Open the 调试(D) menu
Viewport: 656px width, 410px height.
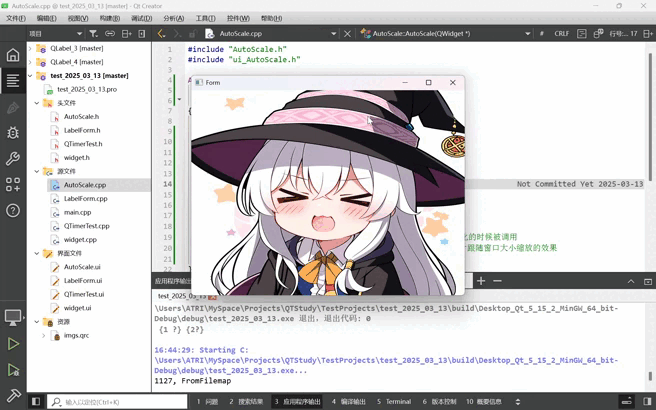141,18
